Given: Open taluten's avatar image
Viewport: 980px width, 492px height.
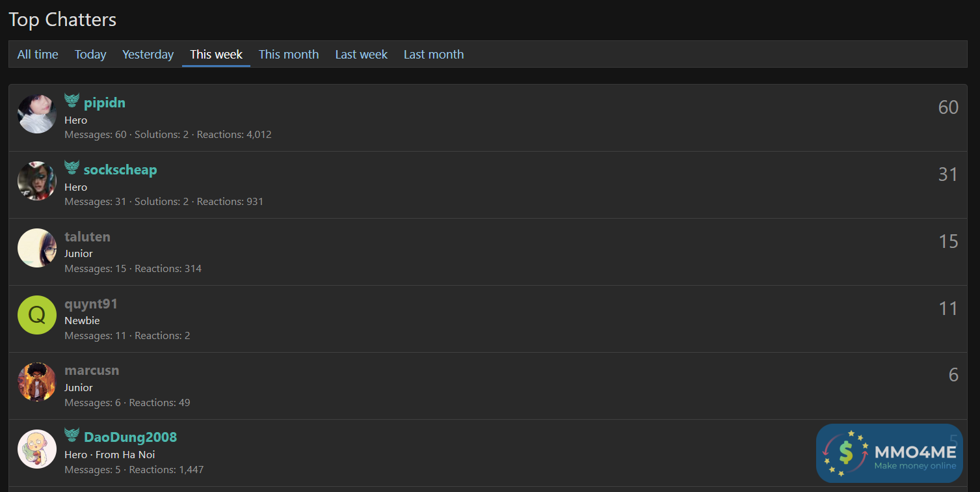Looking at the screenshot, I should click(37, 248).
